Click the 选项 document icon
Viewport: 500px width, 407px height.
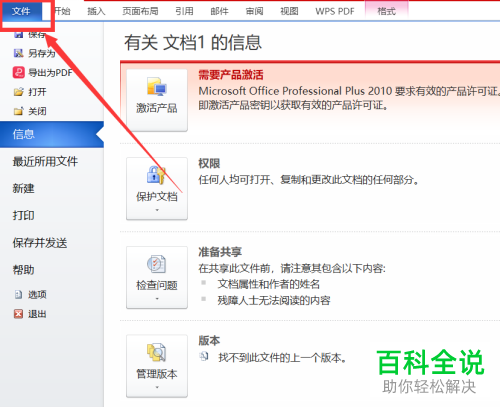coord(18,295)
